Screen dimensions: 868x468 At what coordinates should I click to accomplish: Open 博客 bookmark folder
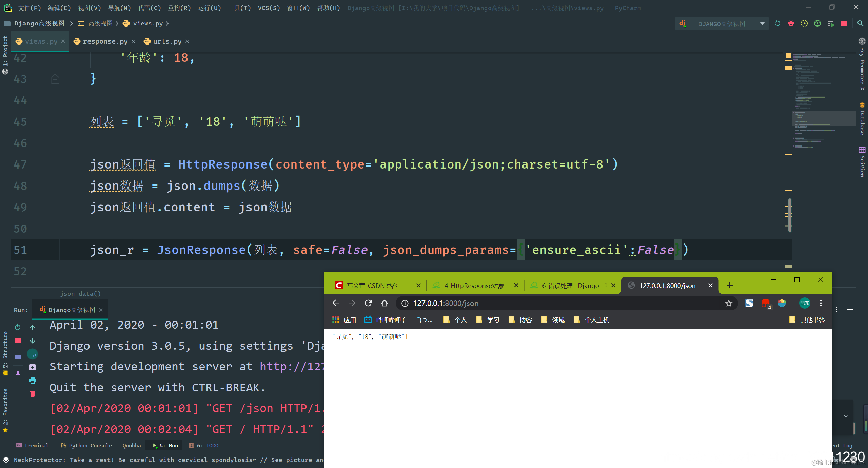click(x=520, y=320)
